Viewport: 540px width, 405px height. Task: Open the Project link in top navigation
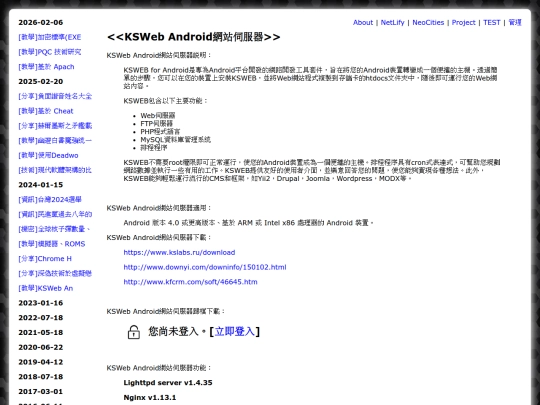click(463, 22)
